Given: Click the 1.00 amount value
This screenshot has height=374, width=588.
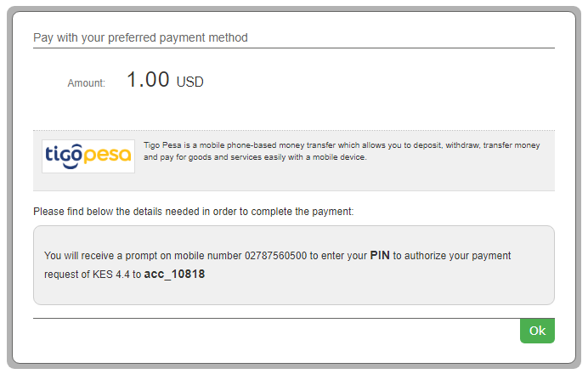Looking at the screenshot, I should pos(148,80).
